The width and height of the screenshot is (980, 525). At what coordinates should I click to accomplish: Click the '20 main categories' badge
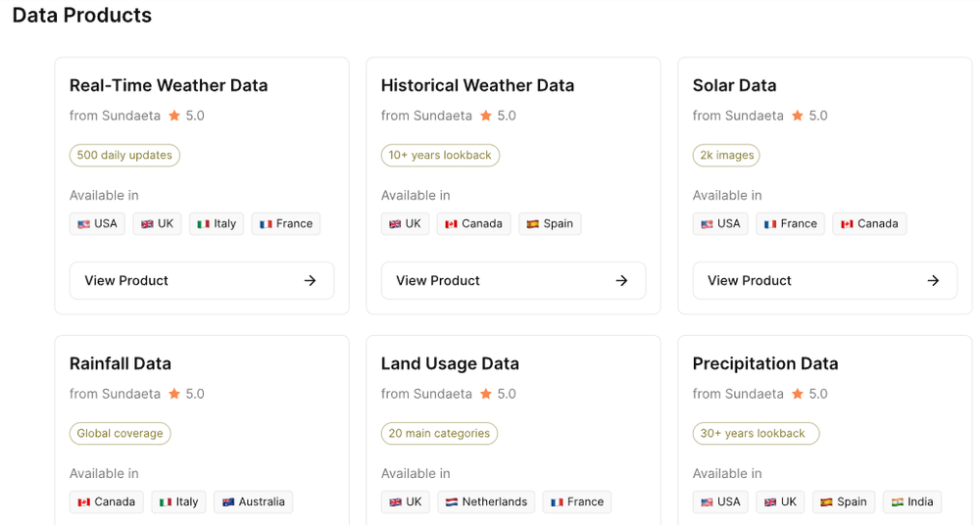[x=439, y=433]
